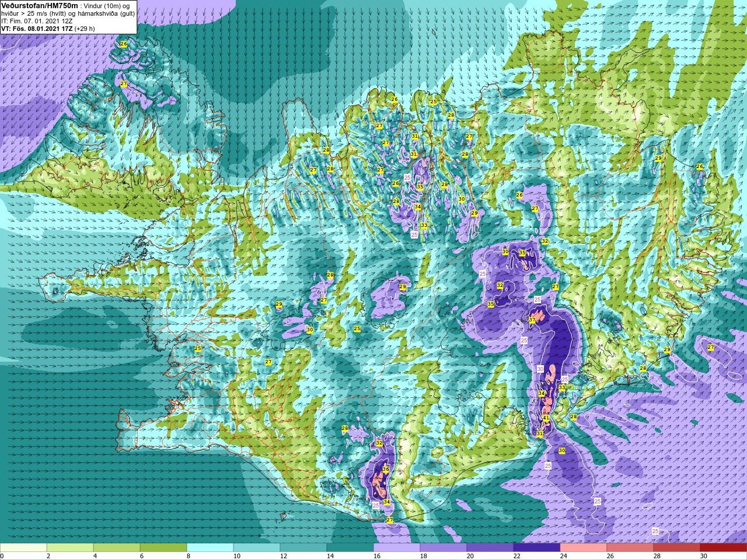Click the legend tick label 14
This screenshot has height=560, width=747.
tap(330, 556)
